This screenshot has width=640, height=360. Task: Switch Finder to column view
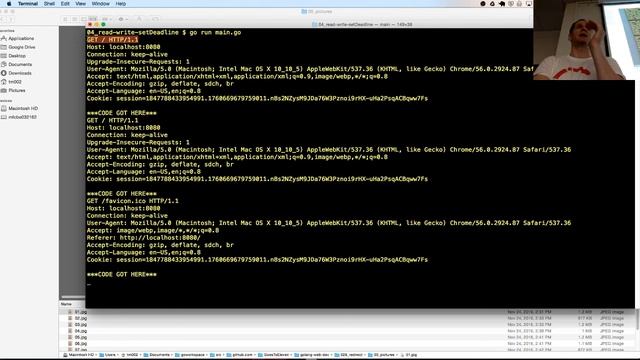84,19
